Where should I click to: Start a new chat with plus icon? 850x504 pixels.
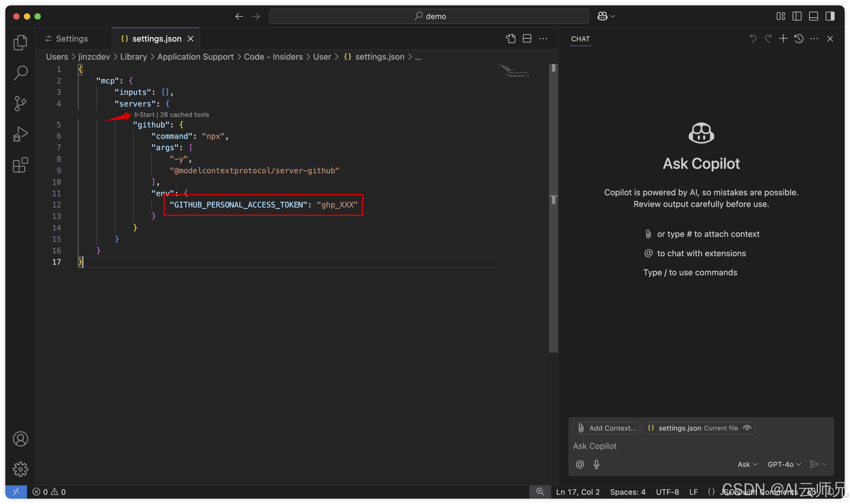783,39
